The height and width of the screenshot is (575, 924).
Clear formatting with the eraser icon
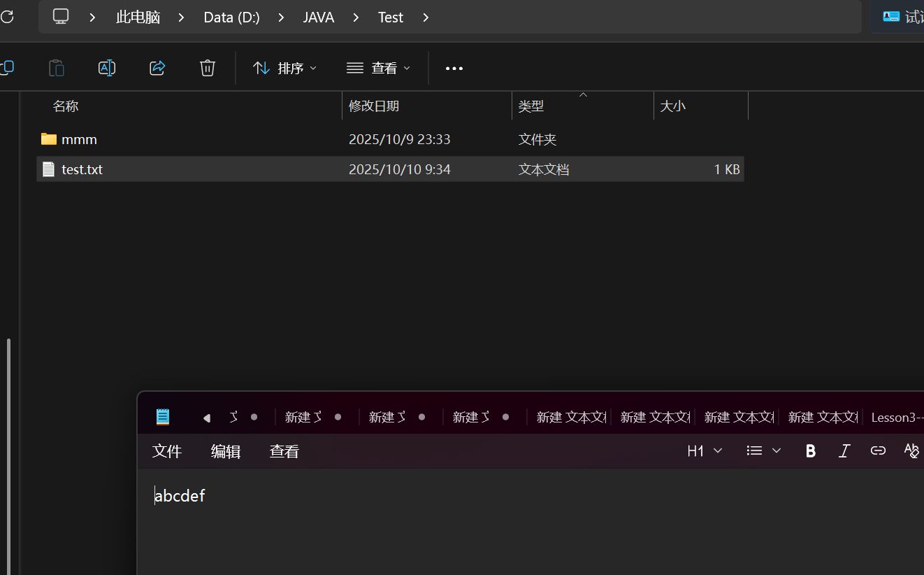pos(912,450)
